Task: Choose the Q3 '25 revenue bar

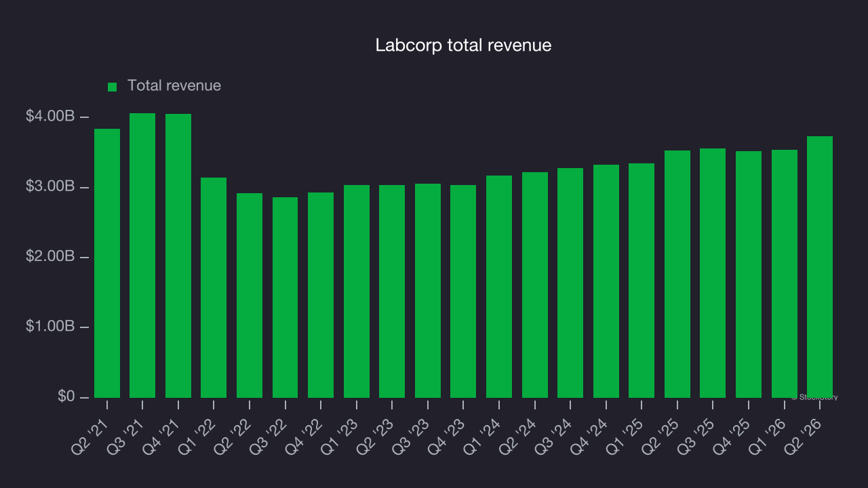Action: (713, 273)
